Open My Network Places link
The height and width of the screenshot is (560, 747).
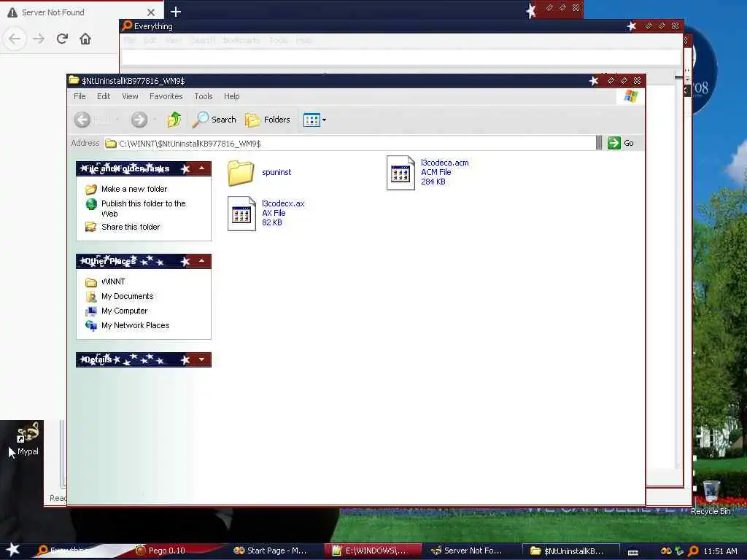pyautogui.click(x=135, y=326)
